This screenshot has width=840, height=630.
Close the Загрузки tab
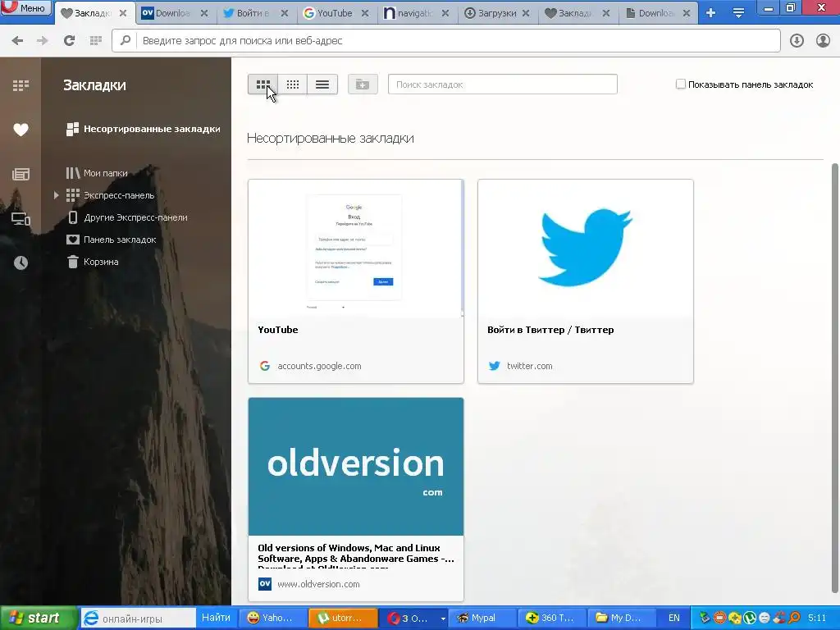pos(526,13)
